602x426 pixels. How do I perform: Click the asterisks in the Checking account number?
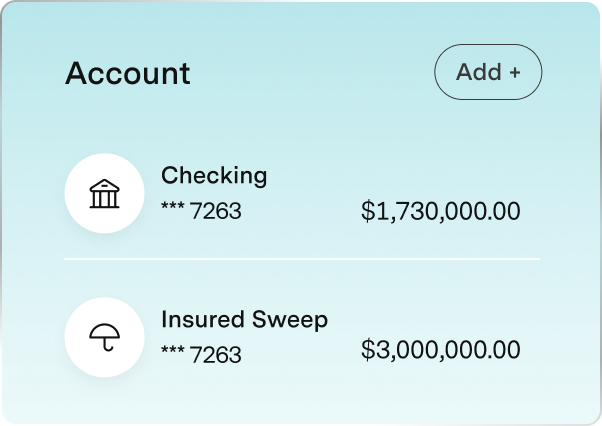coord(173,209)
